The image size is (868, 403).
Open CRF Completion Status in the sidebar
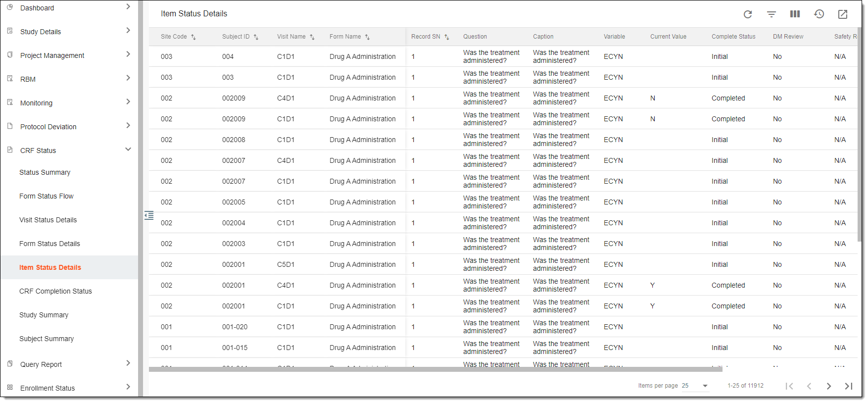(x=55, y=291)
